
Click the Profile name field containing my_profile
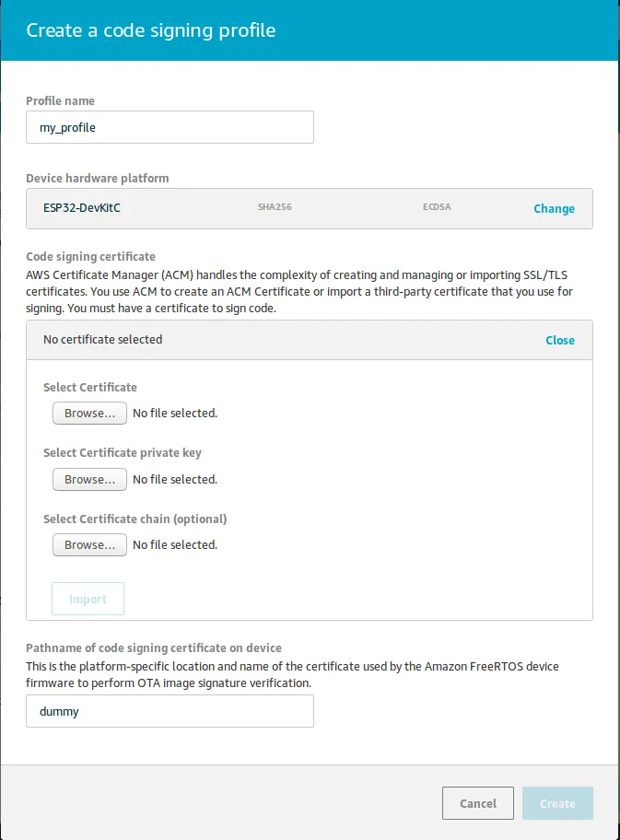click(170, 128)
